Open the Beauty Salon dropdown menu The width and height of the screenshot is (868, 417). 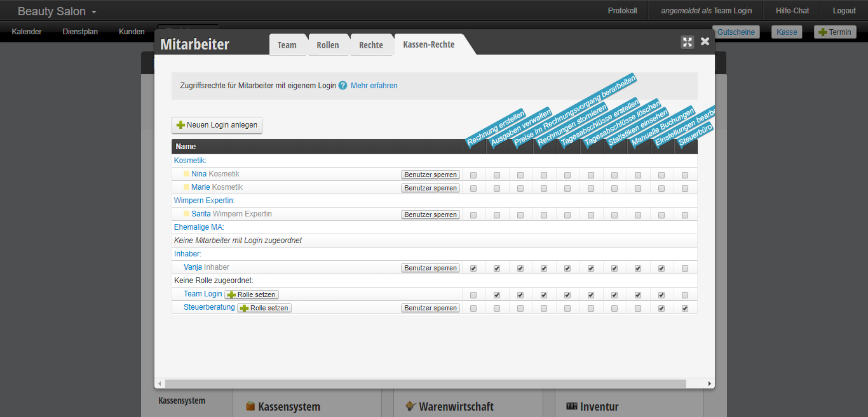[x=57, y=11]
